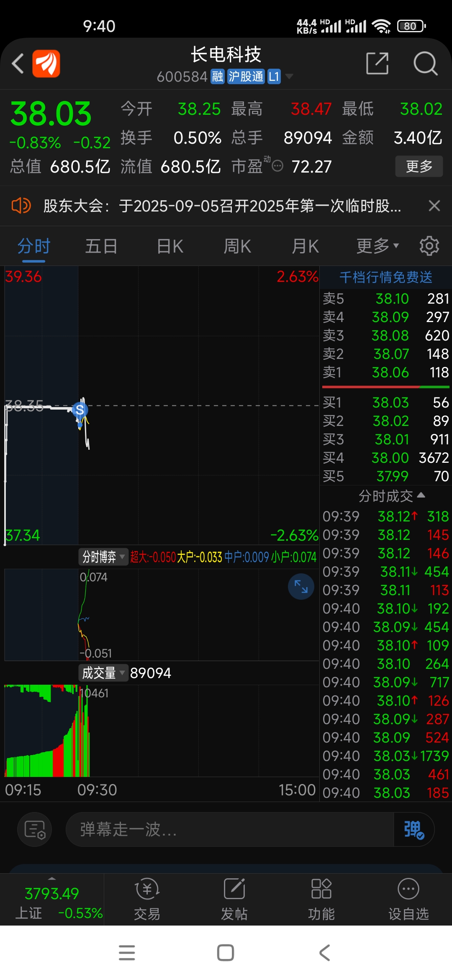Expand the 分时博弈 chart to fullscreen
This screenshot has height=980, width=452.
[x=301, y=586]
